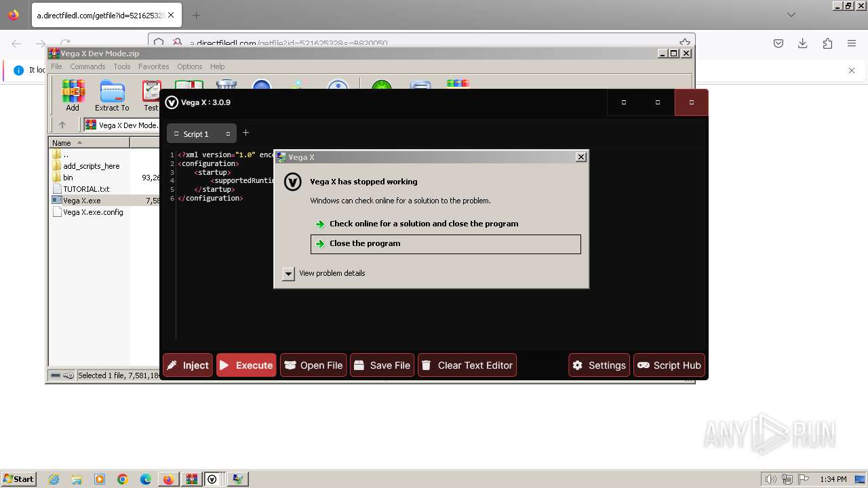Image resolution: width=868 pixels, height=488 pixels.
Task: Dismiss the Firefox notification bar
Action: 852,70
